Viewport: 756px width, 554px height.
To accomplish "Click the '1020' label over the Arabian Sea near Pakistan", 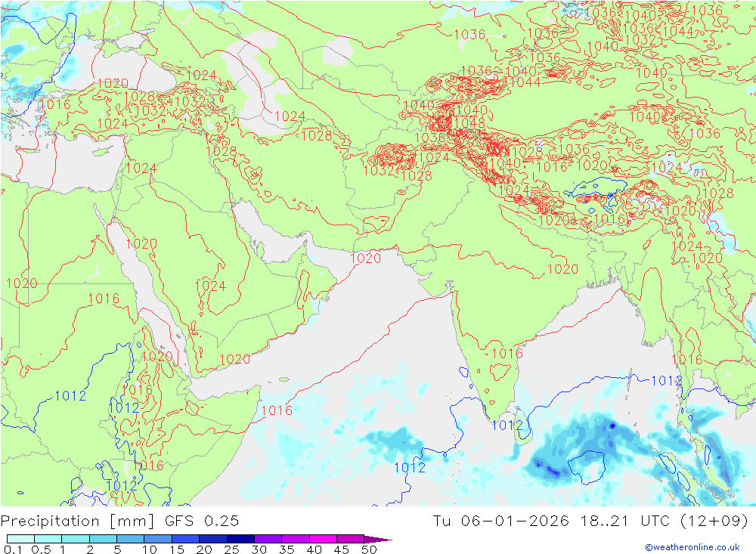I will point(365,258).
